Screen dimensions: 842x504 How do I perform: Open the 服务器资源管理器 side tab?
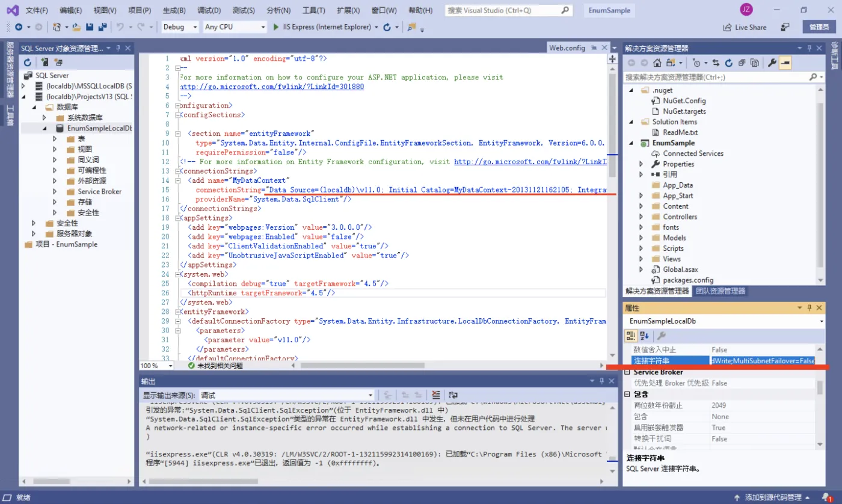10,71
